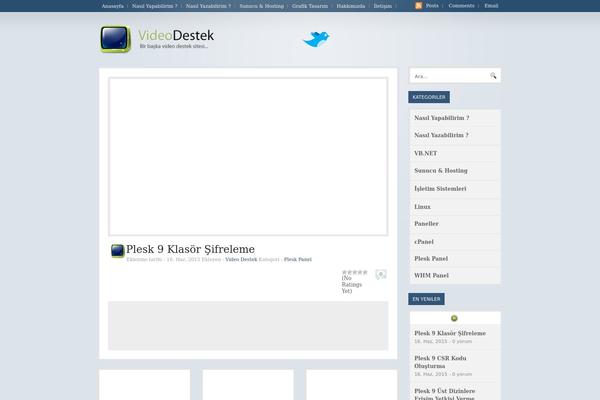Click the Posts feed link
This screenshot has height=400, width=600.
click(x=432, y=6)
